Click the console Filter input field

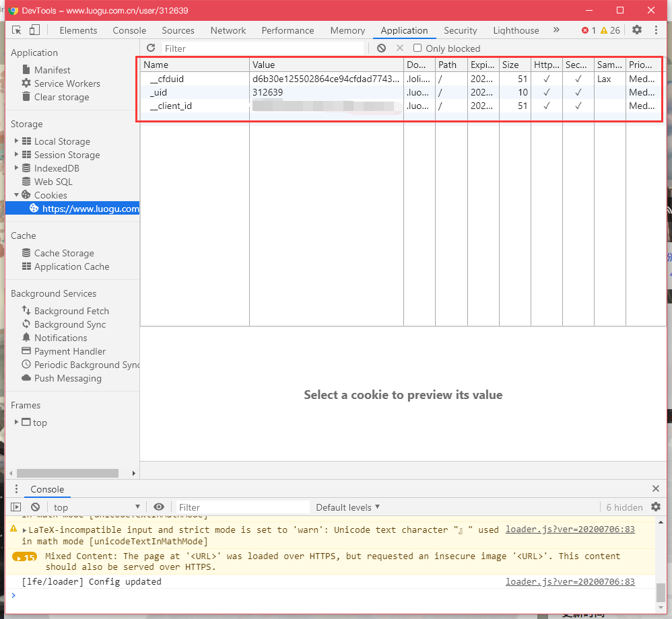pyautogui.click(x=242, y=507)
